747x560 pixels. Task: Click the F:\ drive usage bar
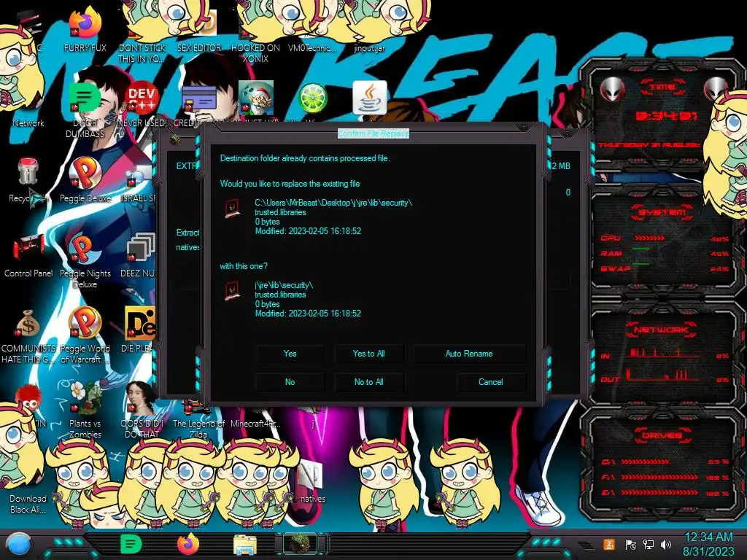[x=659, y=477]
